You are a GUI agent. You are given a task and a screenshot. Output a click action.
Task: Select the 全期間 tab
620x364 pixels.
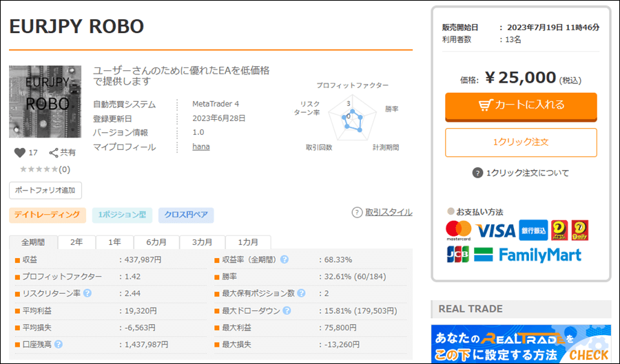[33, 242]
